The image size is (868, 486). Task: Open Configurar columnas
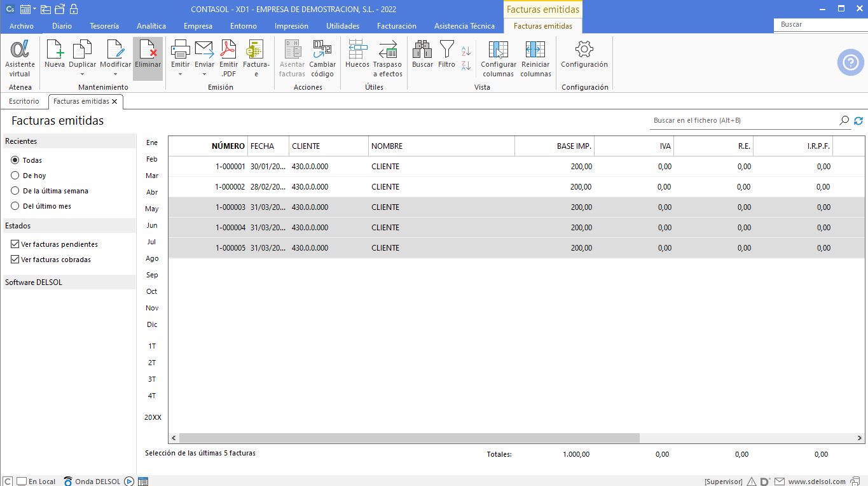(x=498, y=58)
